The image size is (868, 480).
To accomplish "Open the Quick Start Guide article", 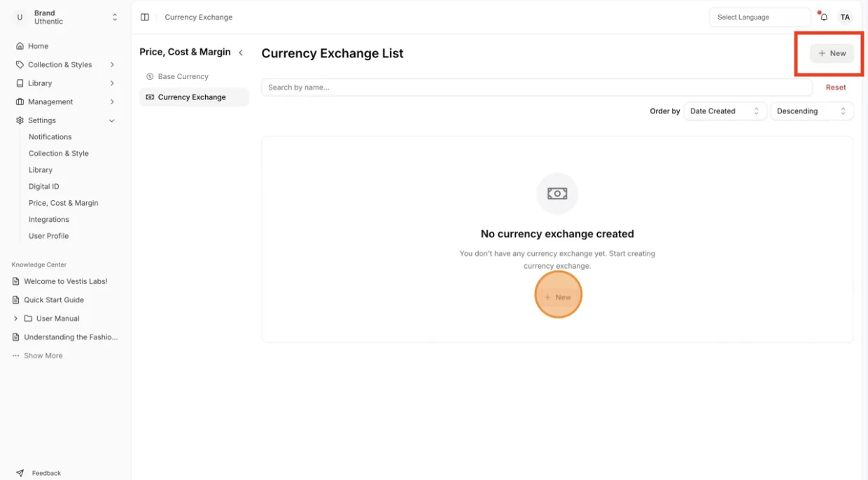I will (x=54, y=299).
